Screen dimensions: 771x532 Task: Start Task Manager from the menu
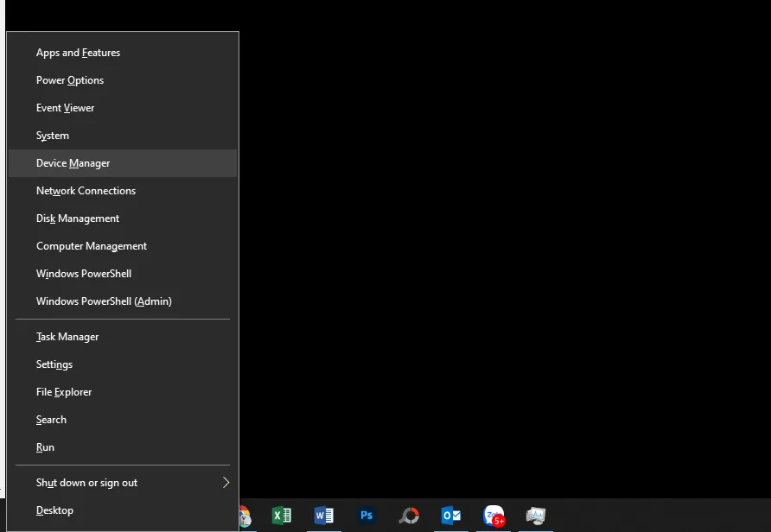(x=67, y=337)
